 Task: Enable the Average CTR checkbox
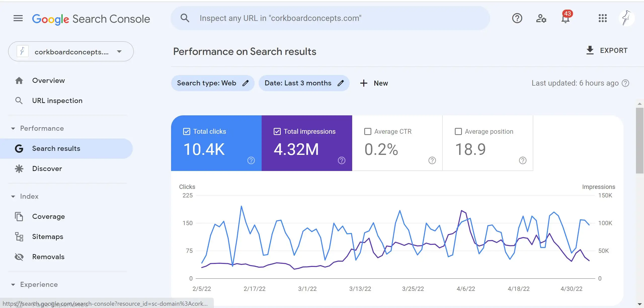pyautogui.click(x=367, y=132)
